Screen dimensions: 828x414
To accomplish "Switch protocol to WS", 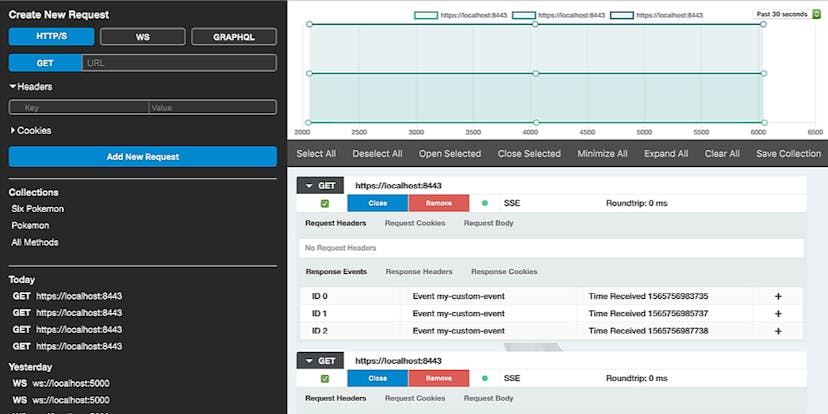I will pyautogui.click(x=143, y=37).
